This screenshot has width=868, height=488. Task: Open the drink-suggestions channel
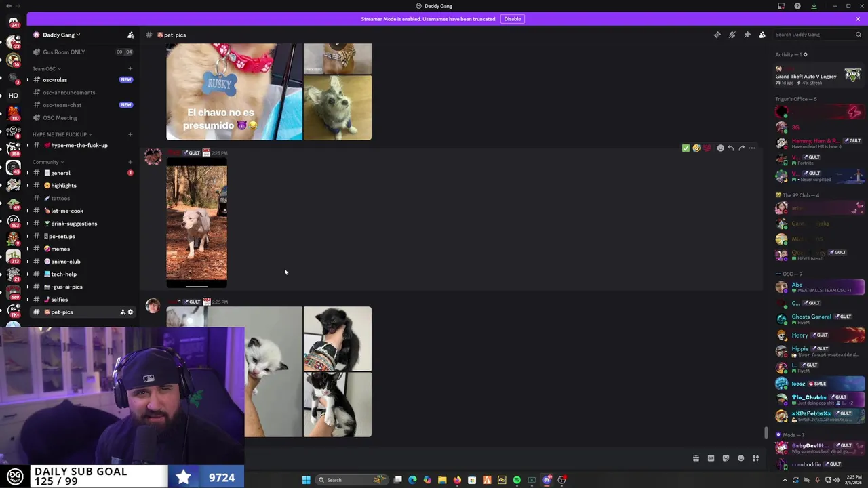81,224
